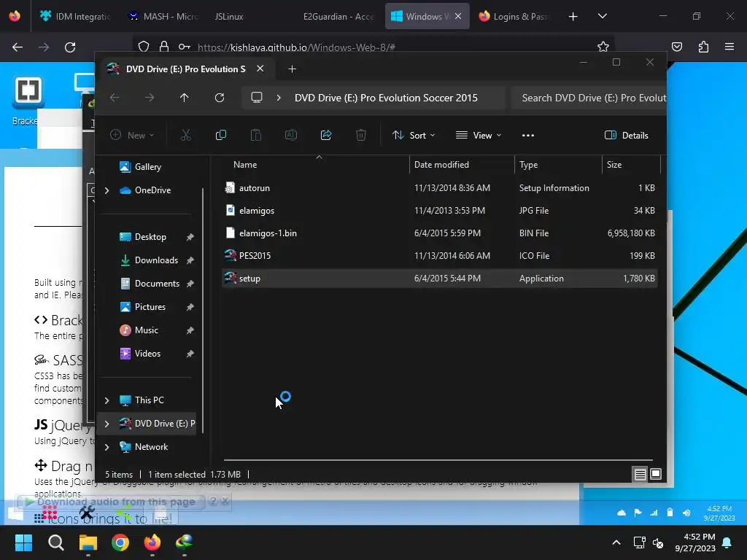Open Gallery in the navigation pane
Viewport: 747px width, 560px height.
pos(147,167)
